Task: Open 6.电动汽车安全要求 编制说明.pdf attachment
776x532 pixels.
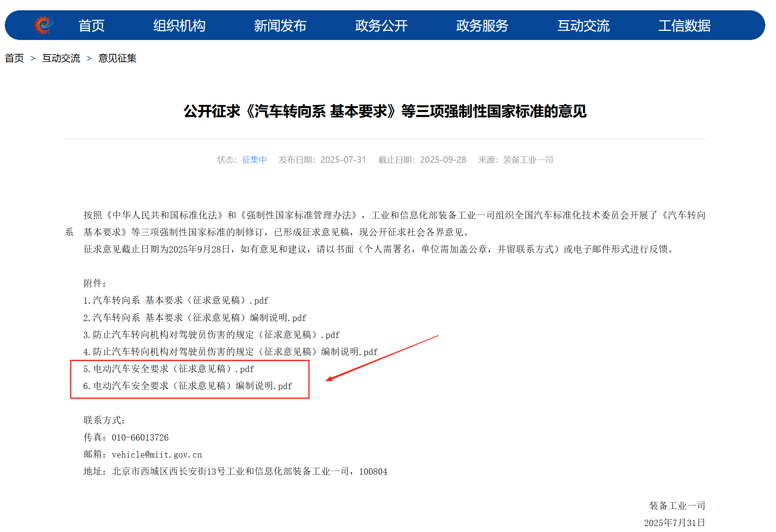Action: click(x=187, y=386)
